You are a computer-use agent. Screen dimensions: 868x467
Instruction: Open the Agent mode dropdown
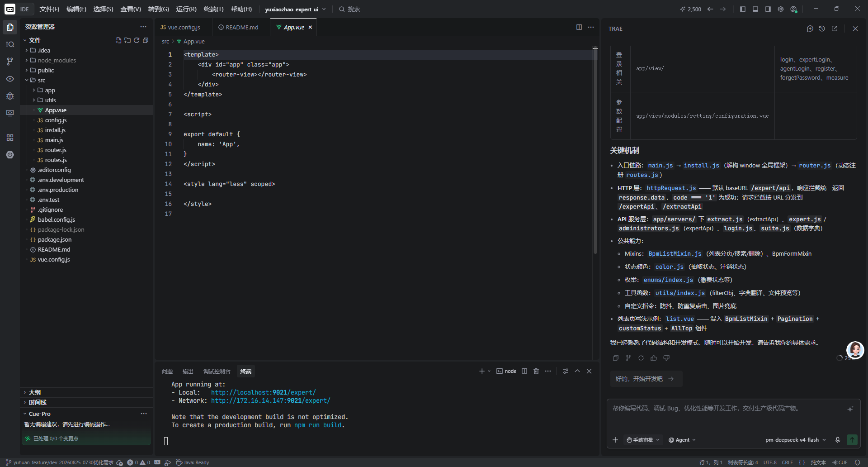tap(682, 440)
